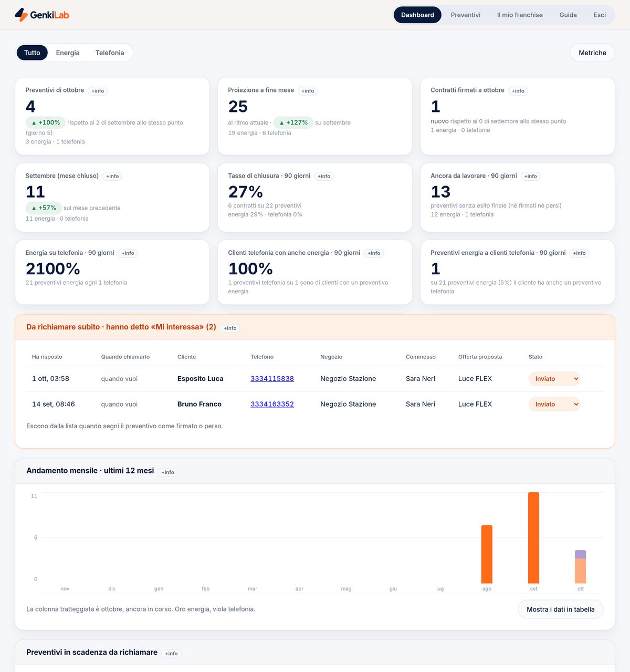Click the light orange energia segment of October bar
The image size is (630, 672).
click(x=580, y=571)
